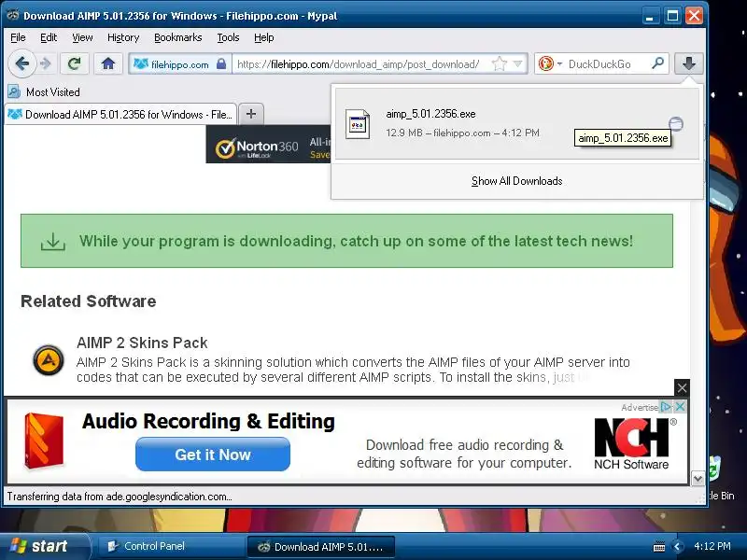Open containing folder icon for the download
Viewport: 747px width, 560px height.
pyautogui.click(x=675, y=124)
